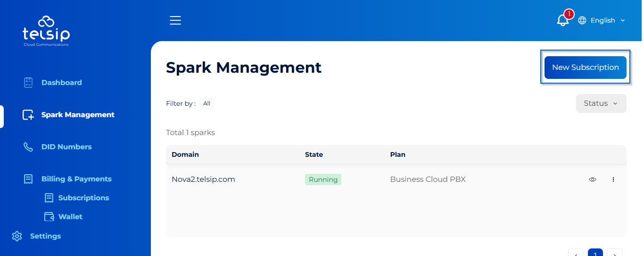
Task: Click the DID Numbers phone icon
Action: [x=28, y=147]
